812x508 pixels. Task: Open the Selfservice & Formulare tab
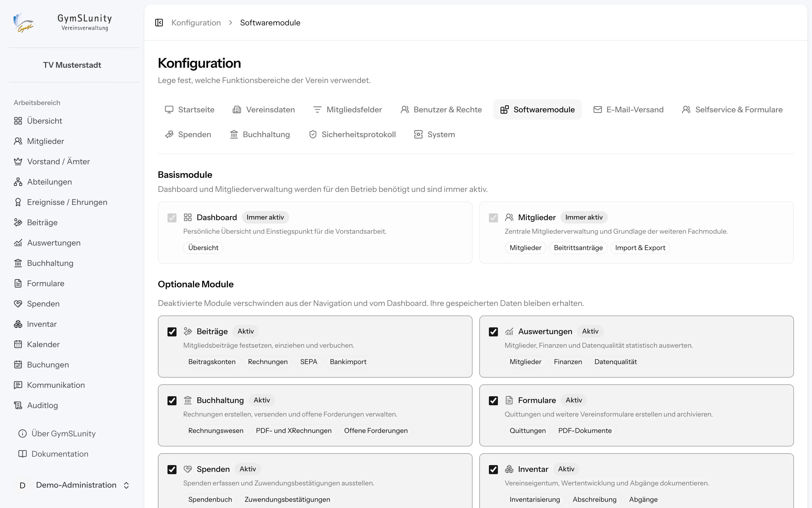[x=732, y=110]
